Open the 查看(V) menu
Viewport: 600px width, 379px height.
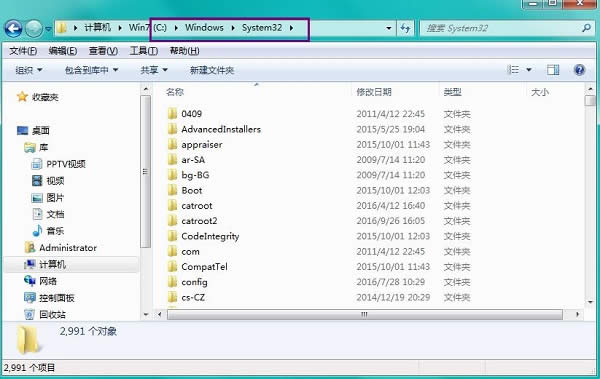(x=103, y=51)
